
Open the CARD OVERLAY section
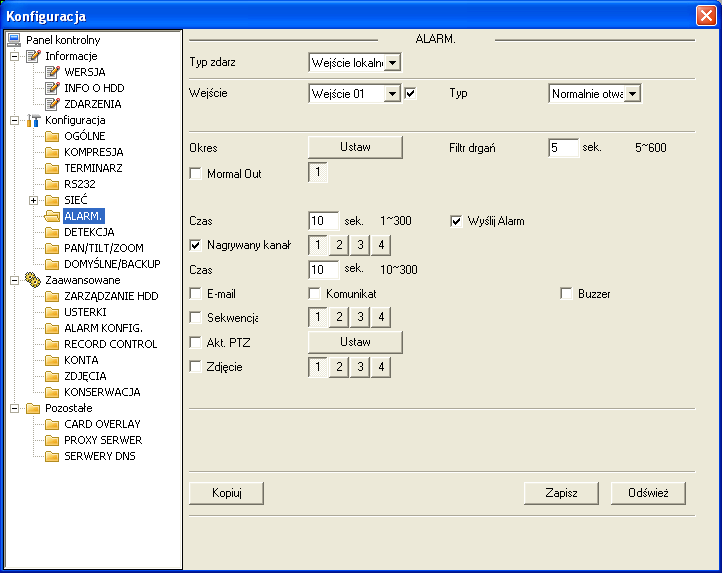click(x=102, y=424)
